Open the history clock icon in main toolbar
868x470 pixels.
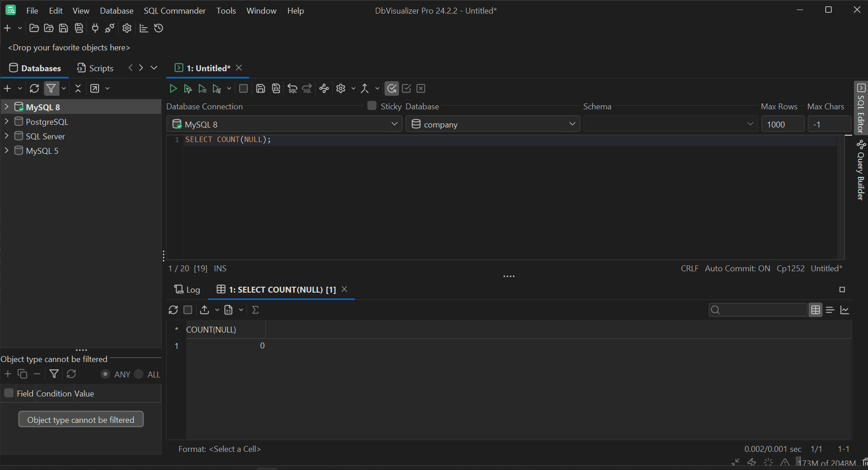(x=158, y=28)
